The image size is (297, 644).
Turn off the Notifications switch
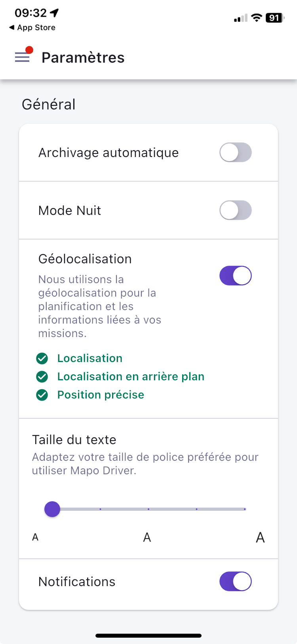(x=236, y=581)
